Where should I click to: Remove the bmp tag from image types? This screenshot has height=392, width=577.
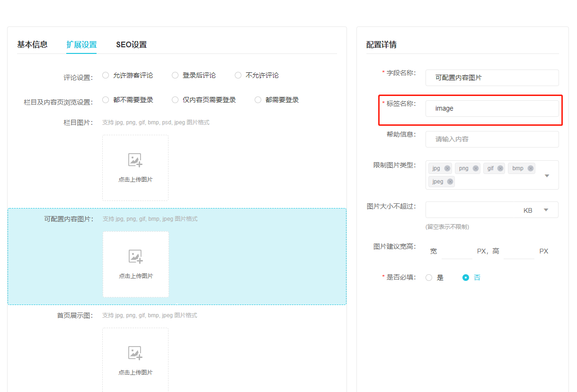pyautogui.click(x=531, y=168)
